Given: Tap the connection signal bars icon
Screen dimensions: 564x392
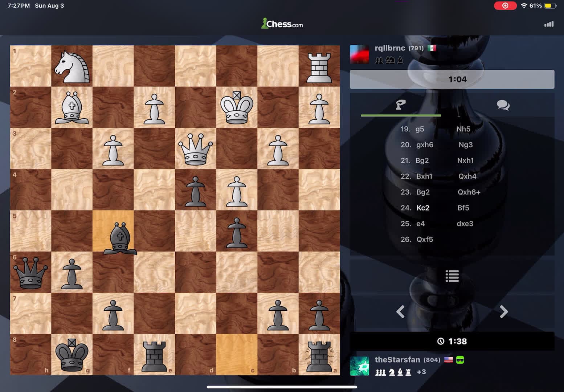Looking at the screenshot, I should click(x=549, y=24).
